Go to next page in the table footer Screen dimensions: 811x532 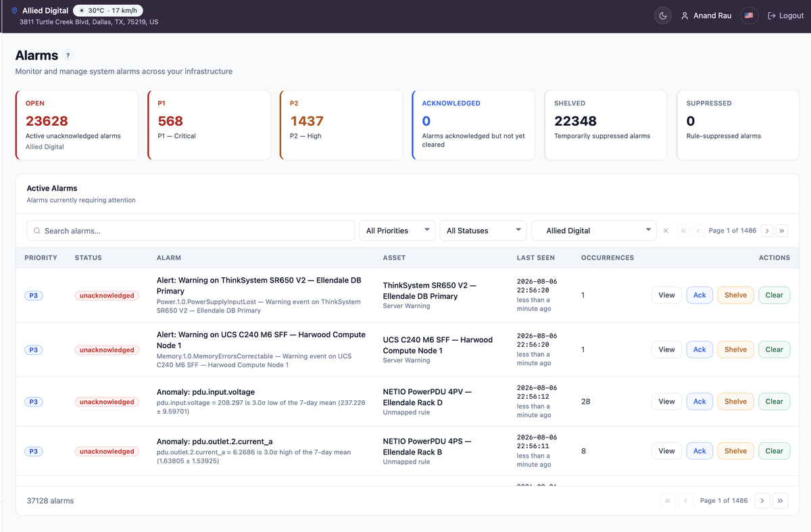click(x=762, y=501)
